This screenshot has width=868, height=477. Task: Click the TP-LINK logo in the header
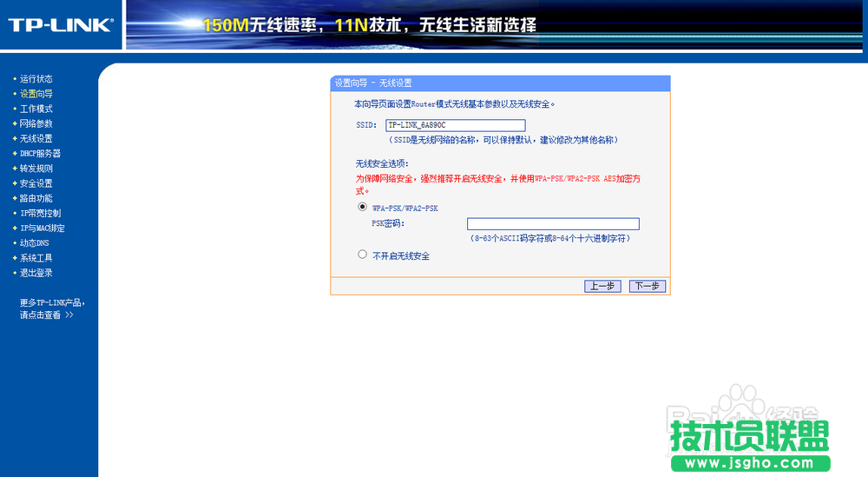(61, 25)
